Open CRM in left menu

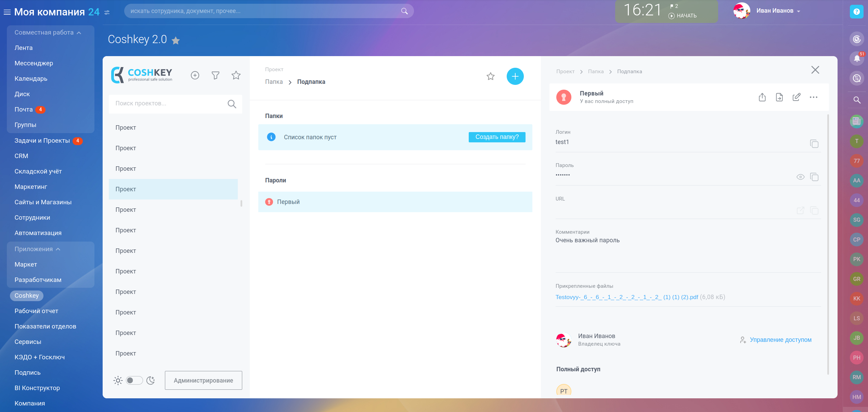tap(21, 156)
